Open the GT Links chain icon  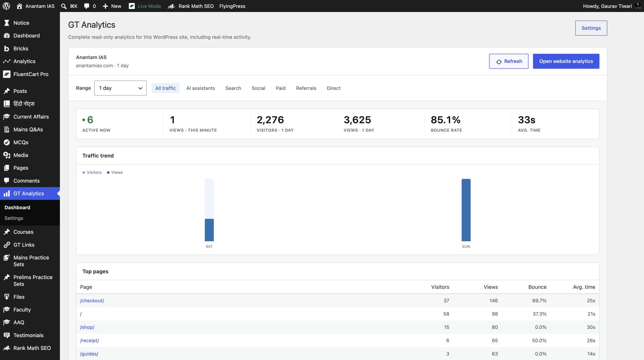click(6, 245)
